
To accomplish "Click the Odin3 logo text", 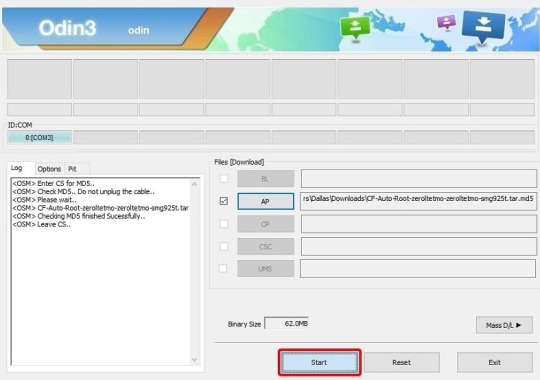I will tap(68, 28).
